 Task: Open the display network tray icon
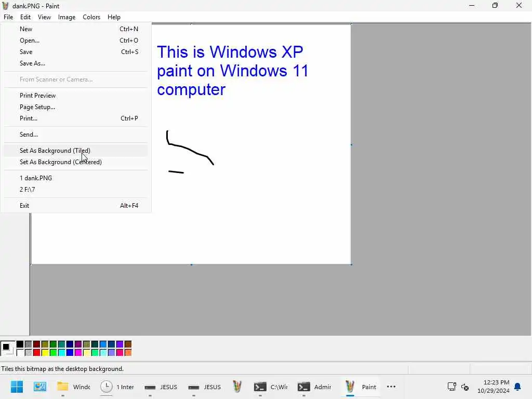tap(451, 387)
